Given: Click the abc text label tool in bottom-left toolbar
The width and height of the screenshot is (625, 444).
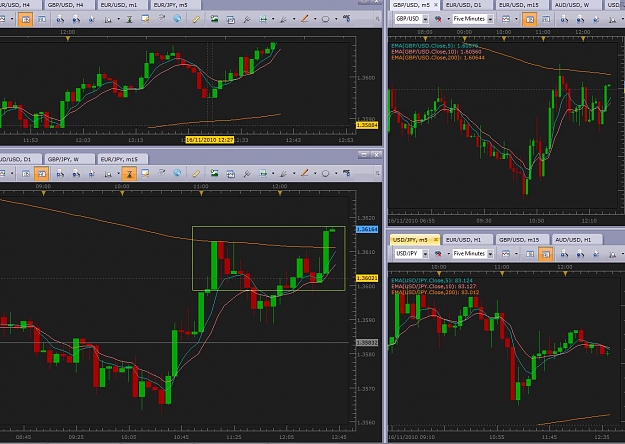Looking at the screenshot, I should (347, 173).
